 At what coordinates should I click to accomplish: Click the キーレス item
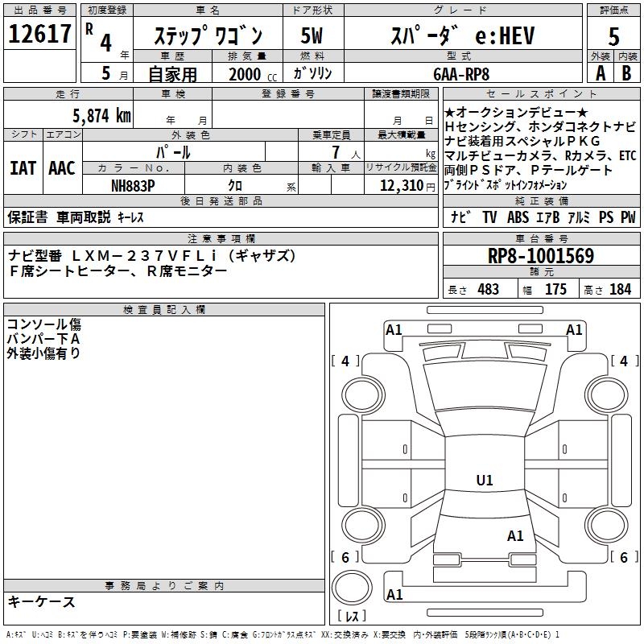130,217
